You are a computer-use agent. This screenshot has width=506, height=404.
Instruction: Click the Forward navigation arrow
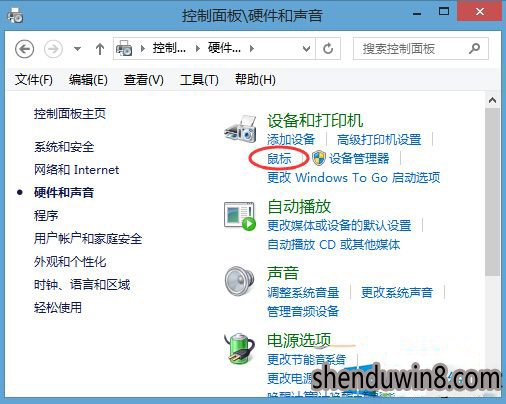click(x=53, y=49)
